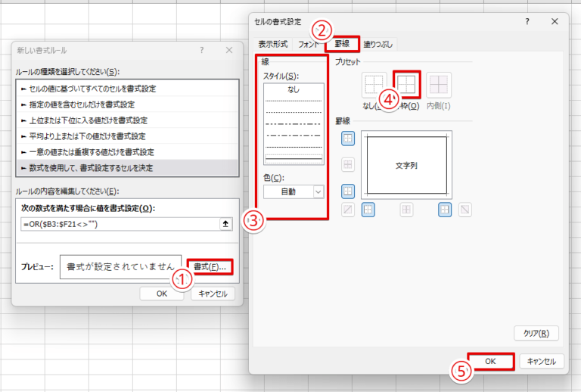
Task: Toggle the left border line button
Action: [369, 210]
